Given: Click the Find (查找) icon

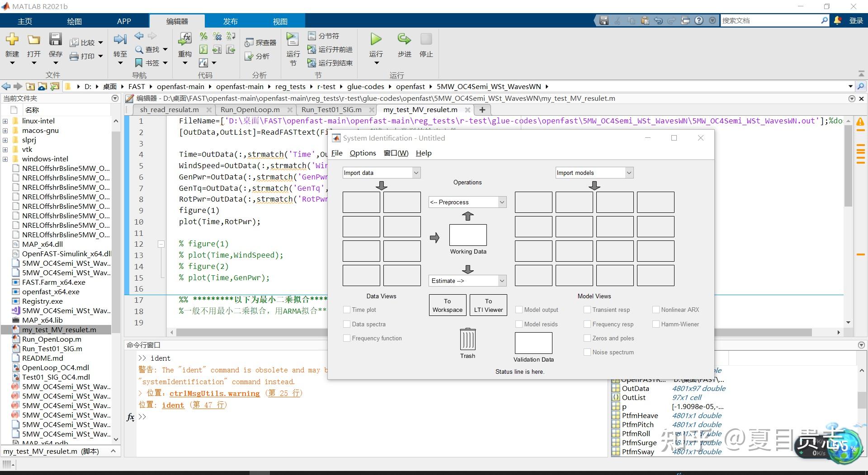Looking at the screenshot, I should (149, 49).
